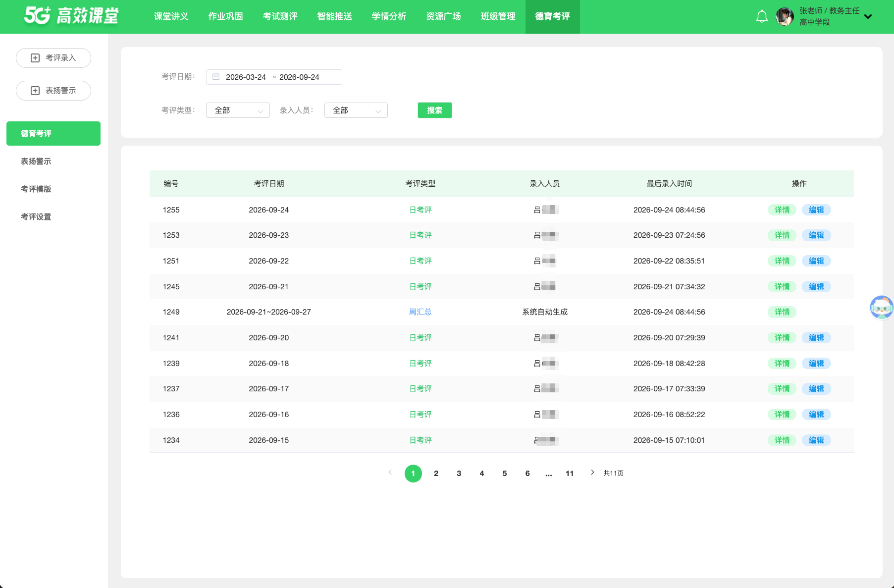This screenshot has height=588, width=894.
Task: Click the calendar icon in date field
Action: coord(216,77)
